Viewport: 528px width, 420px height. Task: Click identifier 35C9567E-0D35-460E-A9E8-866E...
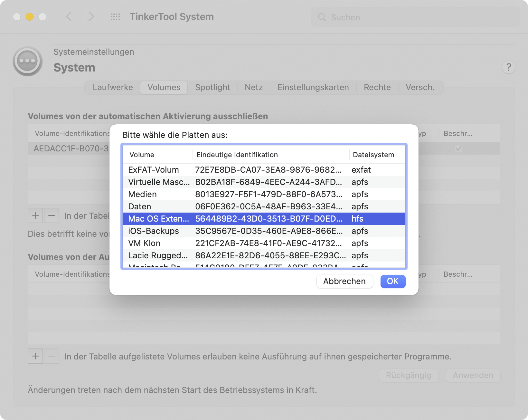[x=269, y=231]
